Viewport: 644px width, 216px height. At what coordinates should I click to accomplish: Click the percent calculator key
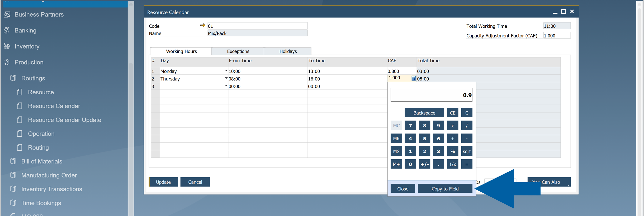click(452, 151)
